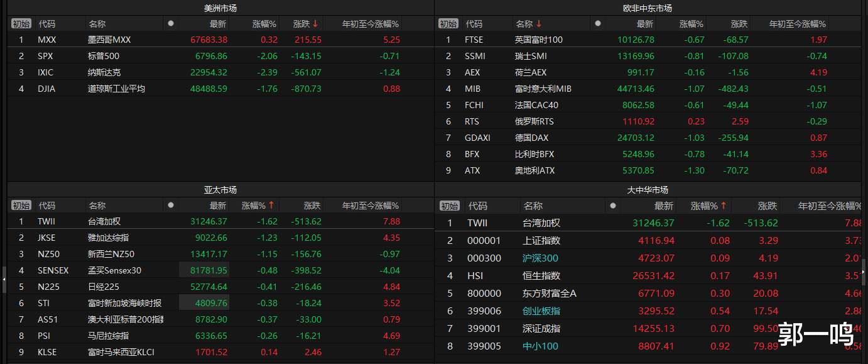Click the red down arrow beside 涨跌 in 美洲市场
Screen dimensions: 868x364
(x=315, y=24)
